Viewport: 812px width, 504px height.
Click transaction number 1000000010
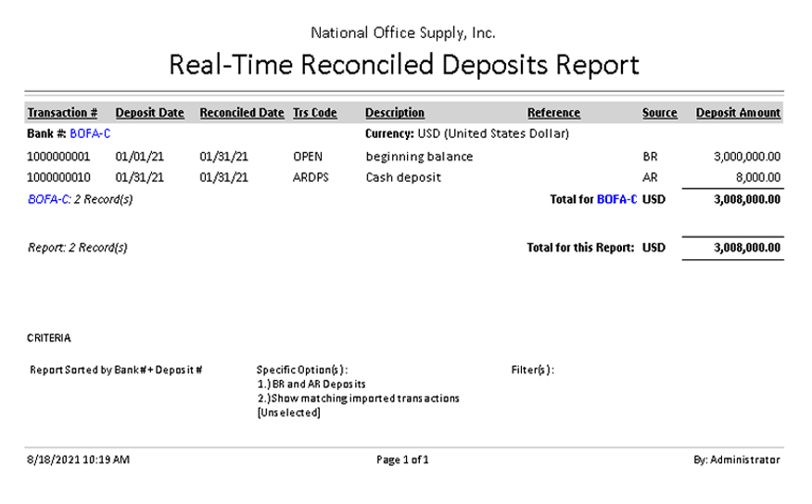[x=58, y=177]
